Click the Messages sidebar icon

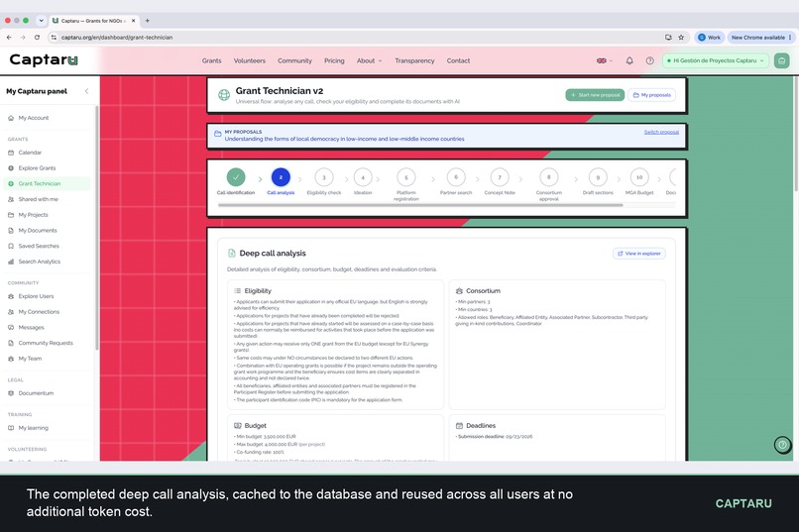[11, 327]
